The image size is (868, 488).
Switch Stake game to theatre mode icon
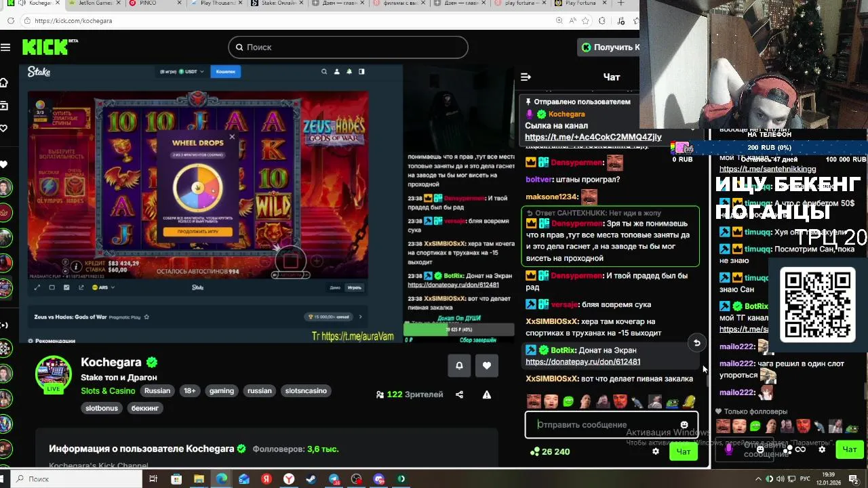[52, 287]
